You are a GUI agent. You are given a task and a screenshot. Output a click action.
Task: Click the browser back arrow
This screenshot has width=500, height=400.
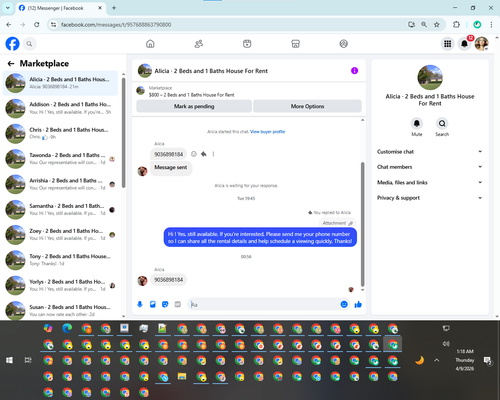coord(9,24)
